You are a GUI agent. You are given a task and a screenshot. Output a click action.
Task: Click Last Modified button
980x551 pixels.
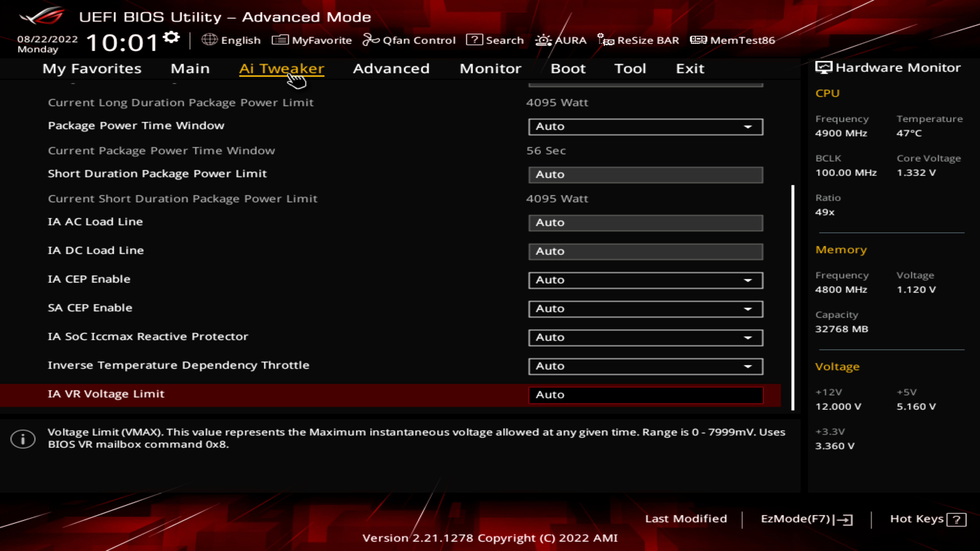(x=685, y=519)
